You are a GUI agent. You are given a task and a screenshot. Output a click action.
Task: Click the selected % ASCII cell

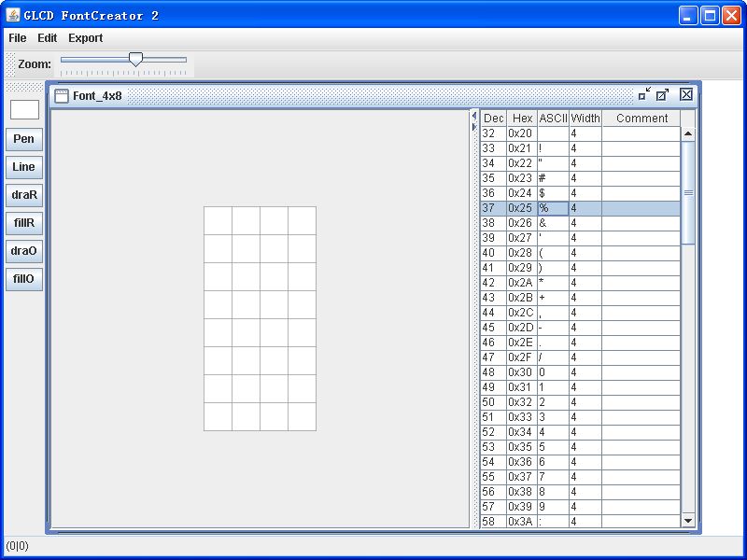point(553,208)
